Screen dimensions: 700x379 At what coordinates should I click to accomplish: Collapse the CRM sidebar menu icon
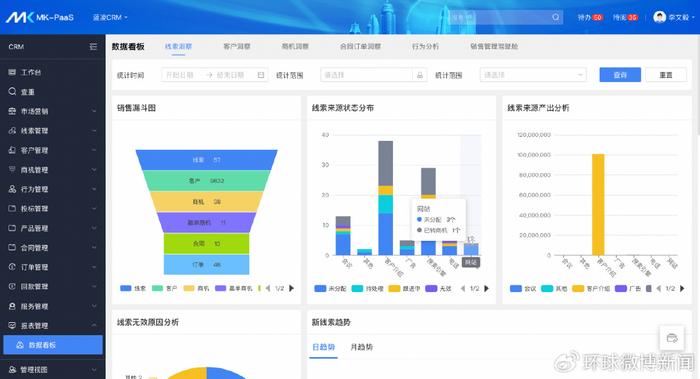pyautogui.click(x=93, y=46)
